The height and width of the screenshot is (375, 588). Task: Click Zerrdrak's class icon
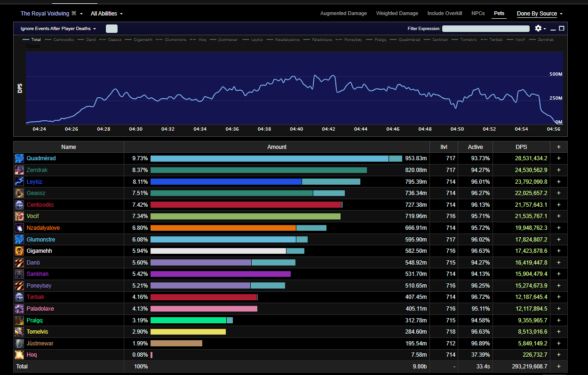click(19, 170)
